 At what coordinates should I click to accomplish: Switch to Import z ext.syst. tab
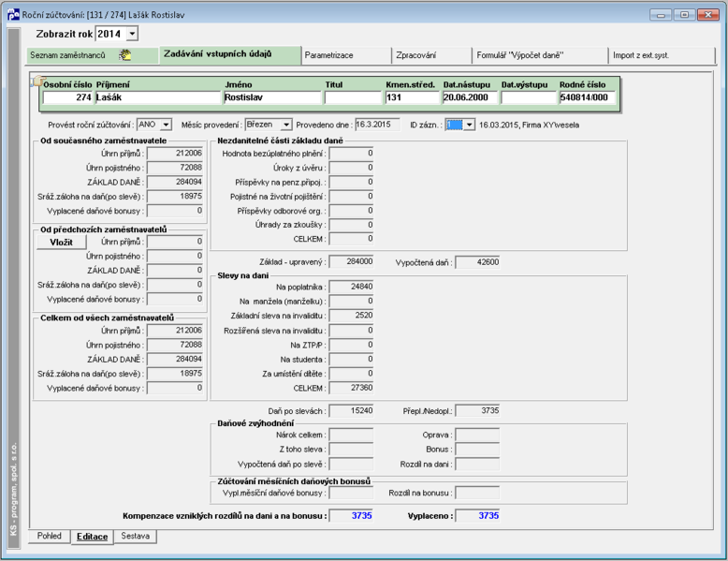662,55
